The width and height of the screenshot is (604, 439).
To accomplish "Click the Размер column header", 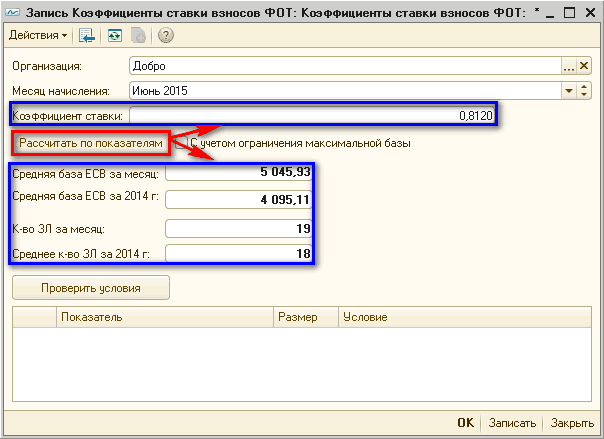I will click(x=306, y=317).
